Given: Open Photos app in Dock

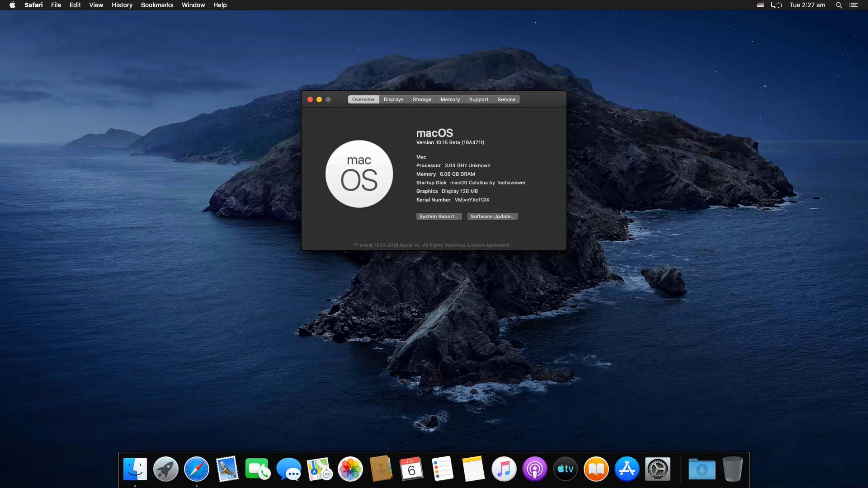Looking at the screenshot, I should click(x=350, y=469).
